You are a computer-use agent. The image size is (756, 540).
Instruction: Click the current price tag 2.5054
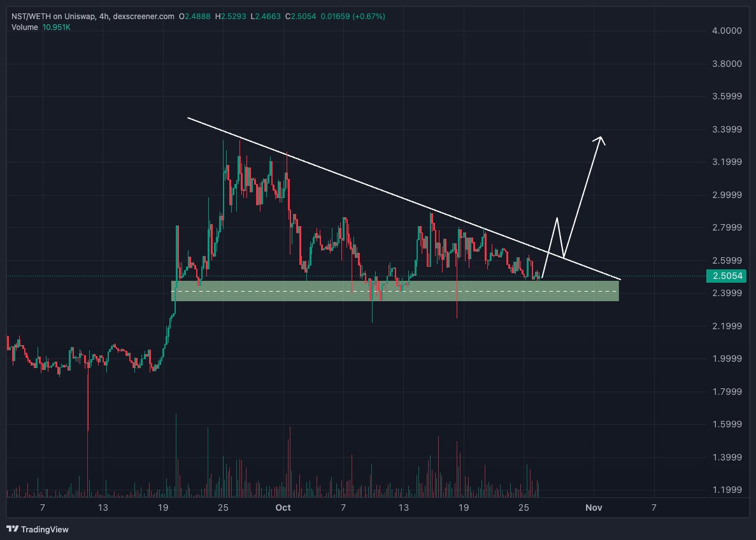[727, 276]
